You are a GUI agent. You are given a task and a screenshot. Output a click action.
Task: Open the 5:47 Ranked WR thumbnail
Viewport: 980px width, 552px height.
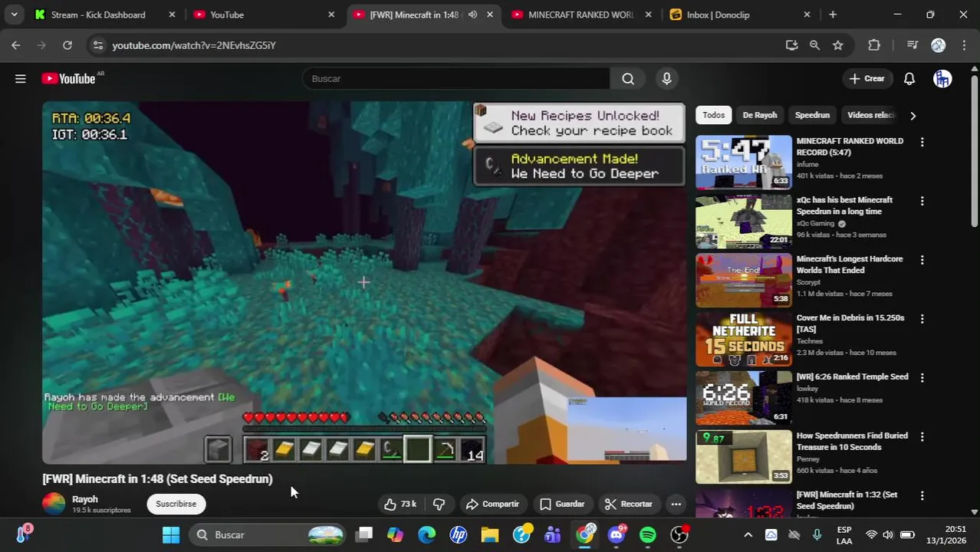point(744,162)
